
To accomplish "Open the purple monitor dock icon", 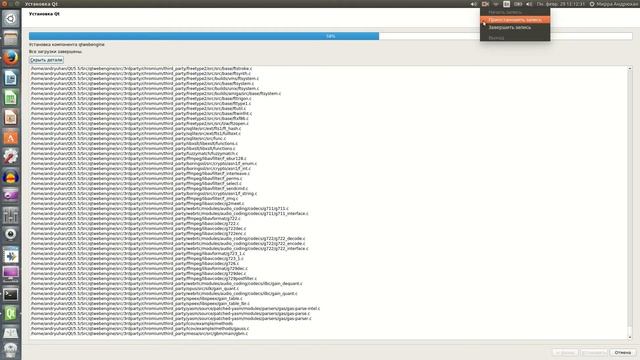I will [x=11, y=273].
